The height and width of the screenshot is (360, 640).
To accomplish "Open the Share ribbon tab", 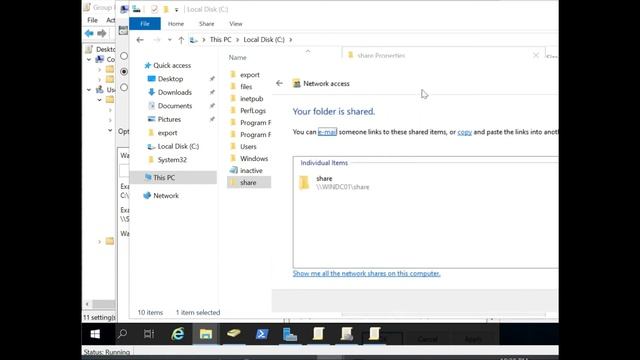I will pyautogui.click(x=206, y=24).
